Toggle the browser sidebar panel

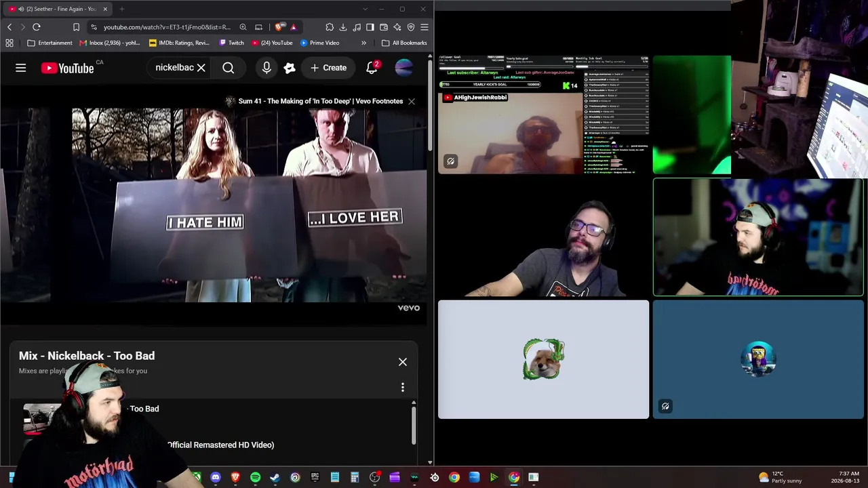pos(370,27)
